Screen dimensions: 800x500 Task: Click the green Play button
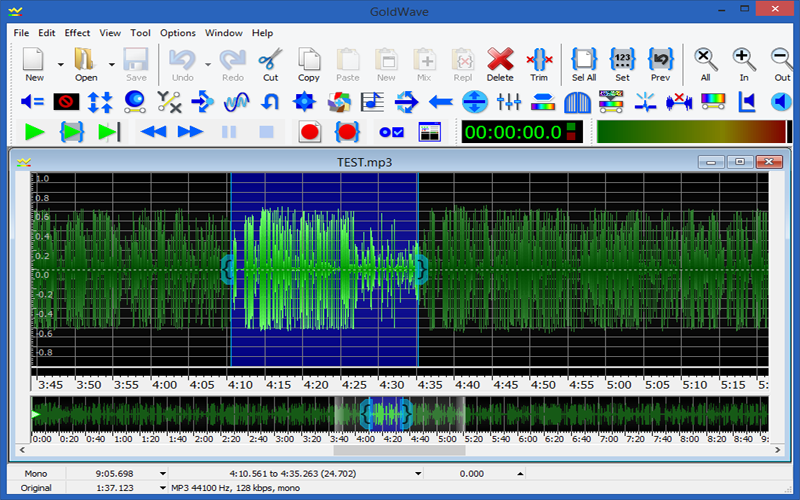click(x=35, y=133)
